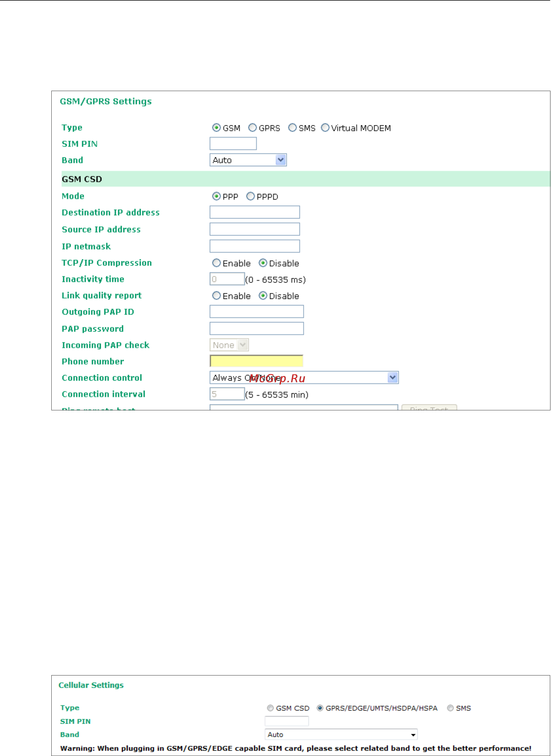Enable Link quality report
The width and height of the screenshot is (551, 756).
pos(216,296)
